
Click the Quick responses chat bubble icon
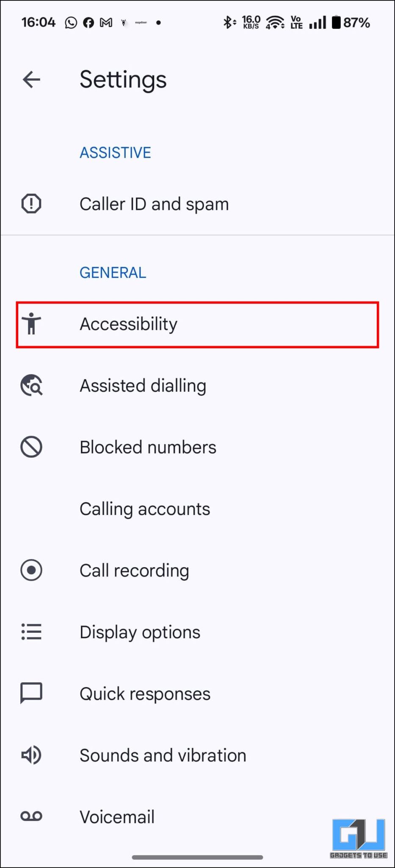pos(31,693)
